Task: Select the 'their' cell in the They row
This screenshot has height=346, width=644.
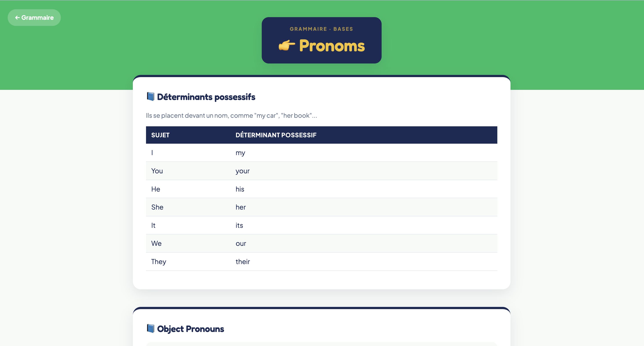Action: click(x=364, y=262)
